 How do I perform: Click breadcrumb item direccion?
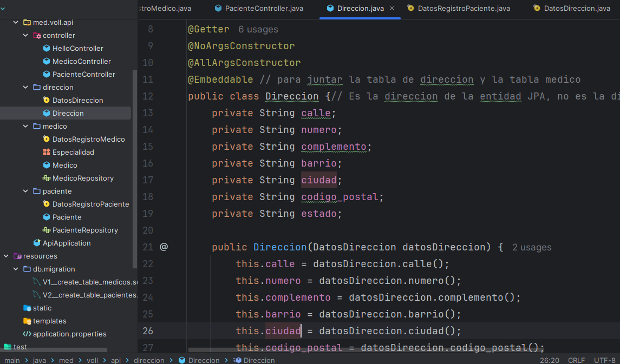tap(149, 360)
